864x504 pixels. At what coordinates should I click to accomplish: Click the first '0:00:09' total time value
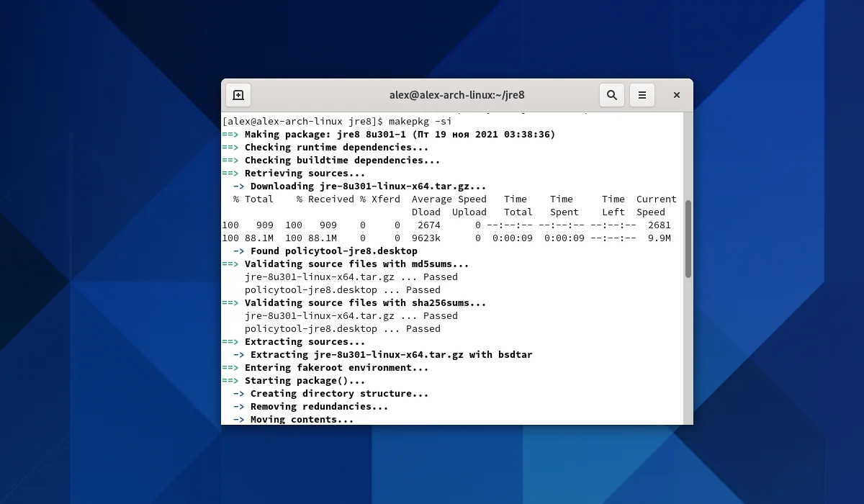pos(513,238)
